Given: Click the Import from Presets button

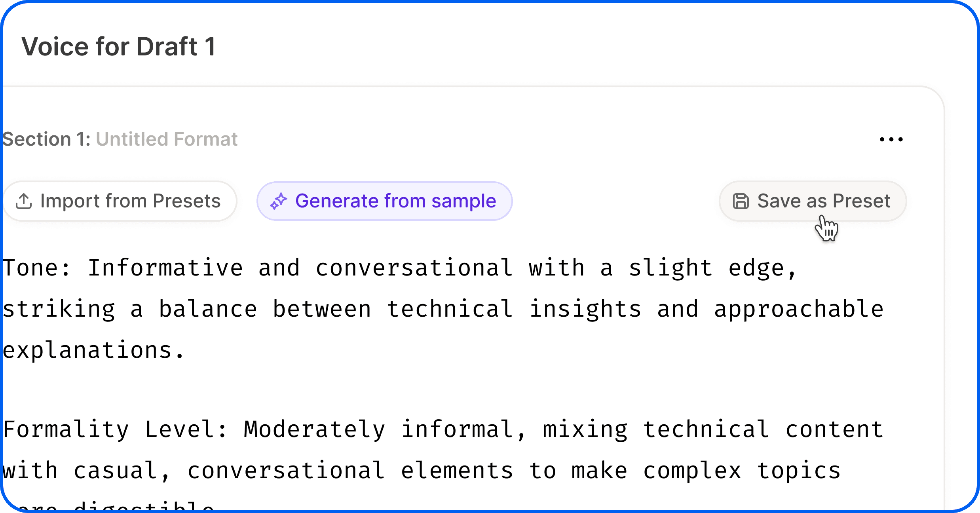Looking at the screenshot, I should pos(120,201).
